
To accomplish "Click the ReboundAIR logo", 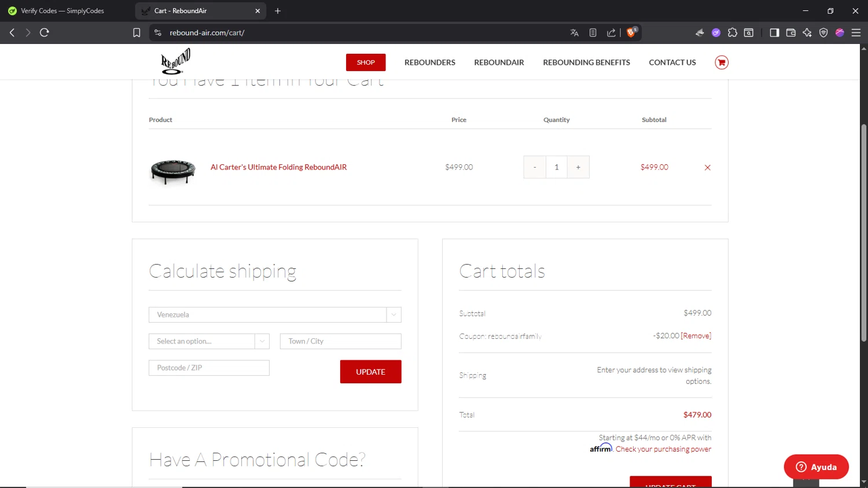I will coord(175,62).
